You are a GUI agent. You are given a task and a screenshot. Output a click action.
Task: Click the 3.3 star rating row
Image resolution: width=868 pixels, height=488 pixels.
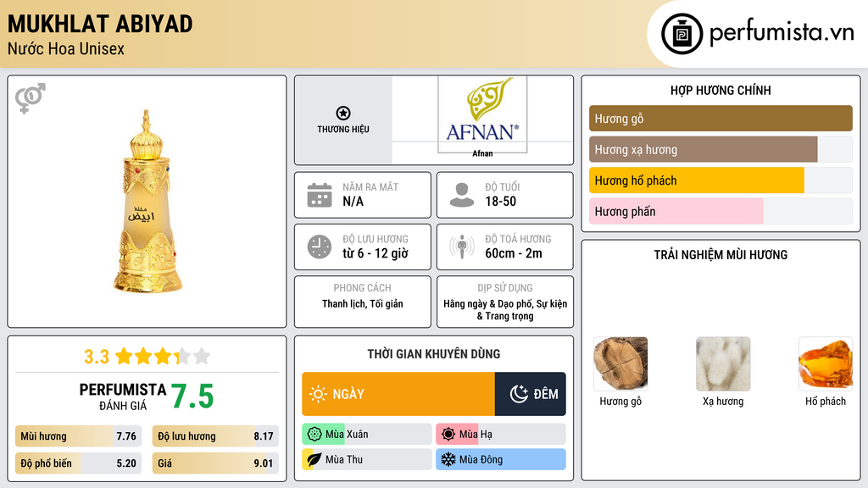click(x=147, y=357)
